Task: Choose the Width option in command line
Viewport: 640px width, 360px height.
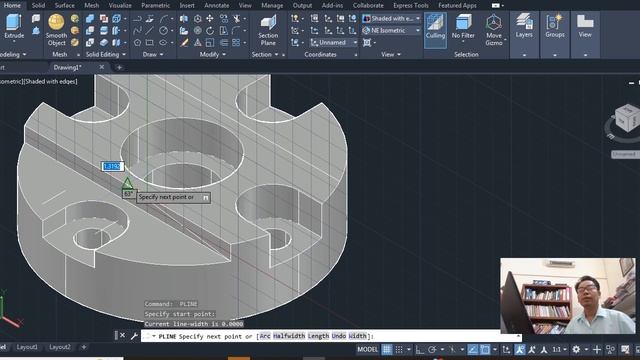Action: pyautogui.click(x=358, y=336)
